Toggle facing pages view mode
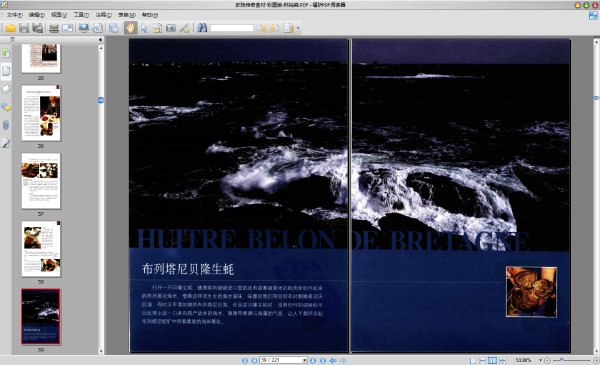Viewport: 600px width, 365px height. click(492, 360)
